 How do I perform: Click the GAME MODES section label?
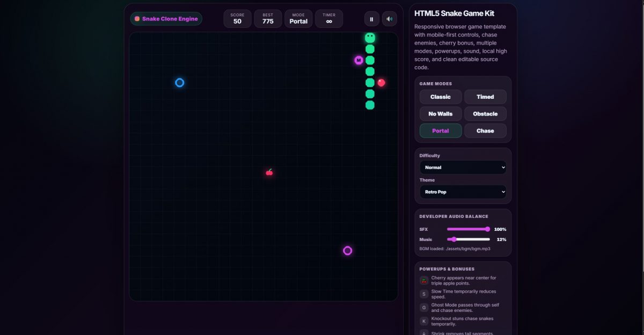click(436, 84)
